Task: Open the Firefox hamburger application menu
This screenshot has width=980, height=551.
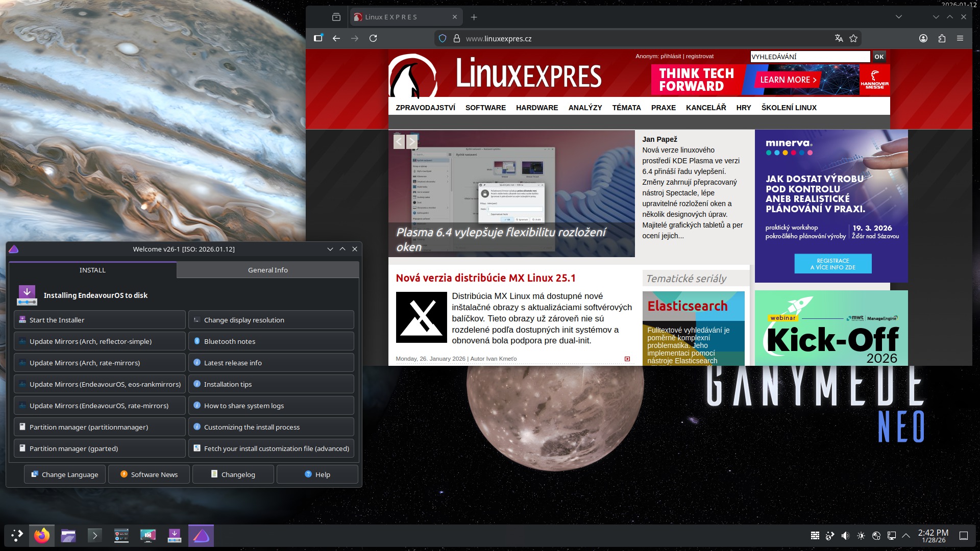Action: point(960,38)
